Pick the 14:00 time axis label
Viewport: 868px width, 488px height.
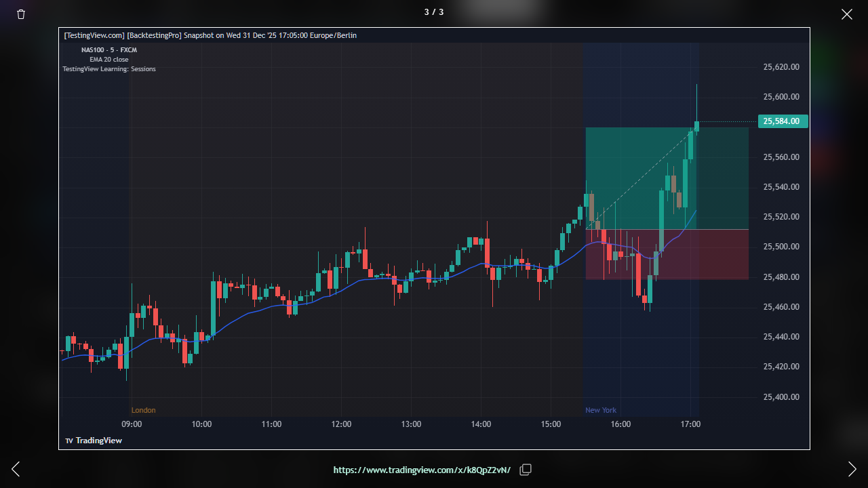[481, 424]
